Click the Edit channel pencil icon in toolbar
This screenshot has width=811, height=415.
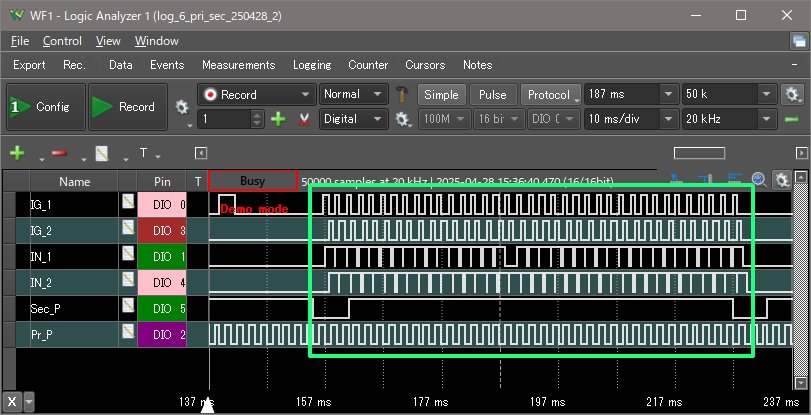[x=101, y=153]
